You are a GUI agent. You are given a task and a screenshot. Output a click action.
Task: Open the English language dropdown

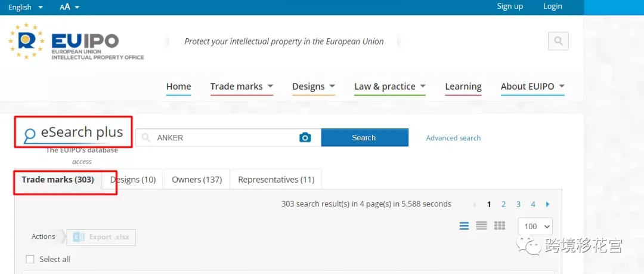(x=26, y=7)
